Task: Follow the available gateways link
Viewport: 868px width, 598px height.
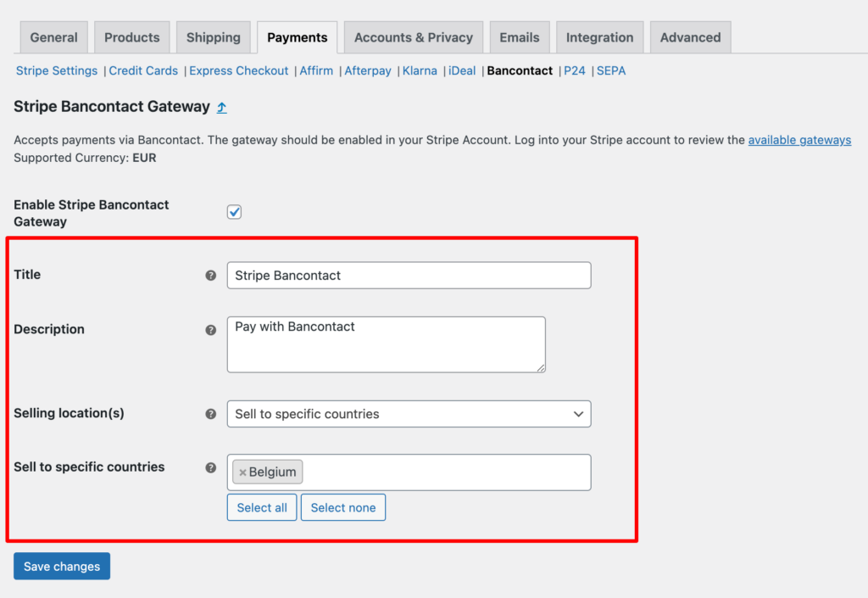Action: (799, 140)
